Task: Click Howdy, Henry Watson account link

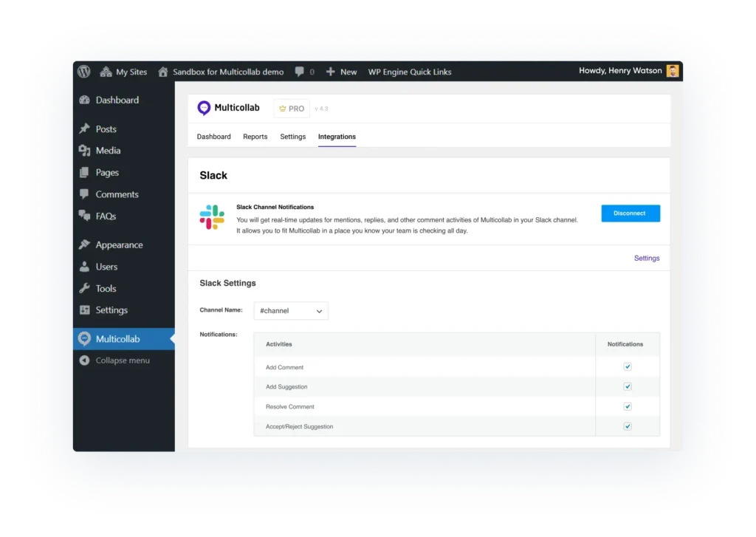Action: (620, 70)
